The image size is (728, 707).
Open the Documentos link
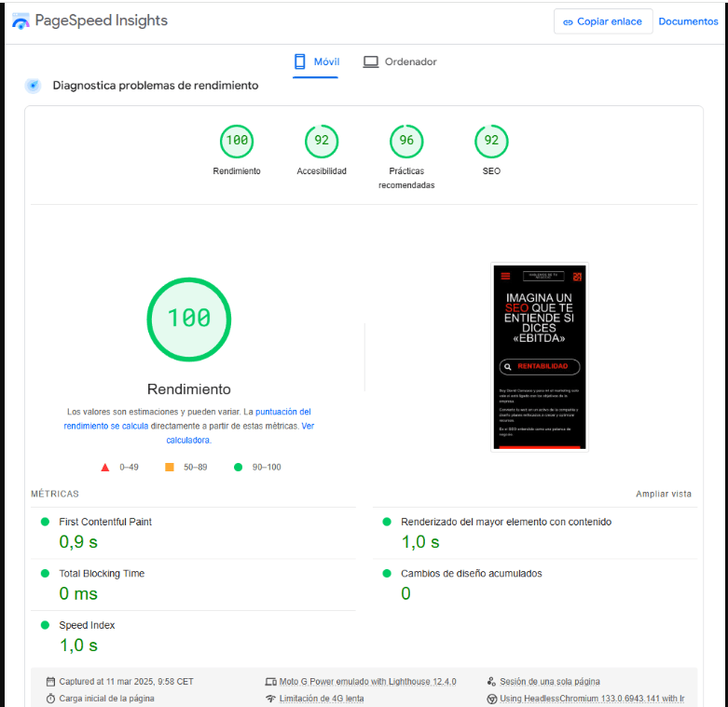tap(688, 21)
